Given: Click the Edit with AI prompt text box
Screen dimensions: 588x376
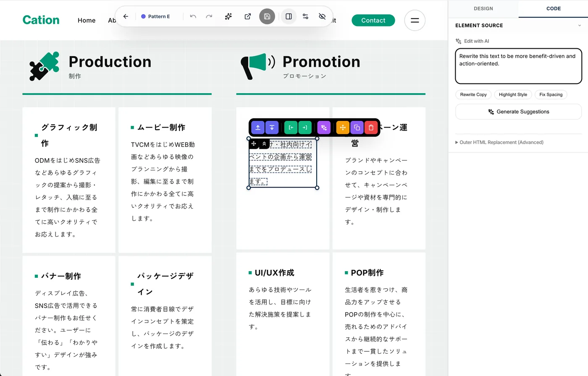Looking at the screenshot, I should pos(519,66).
